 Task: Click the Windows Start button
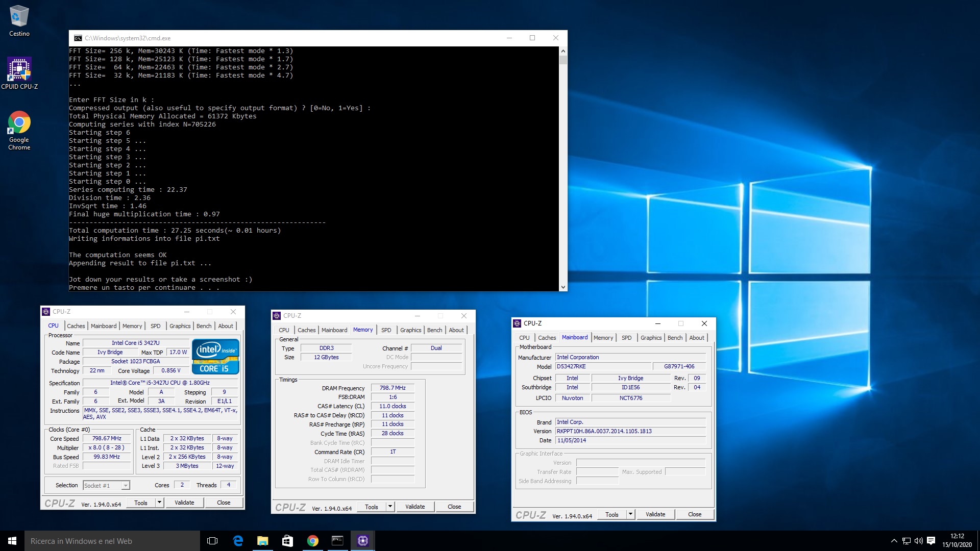coord(12,541)
